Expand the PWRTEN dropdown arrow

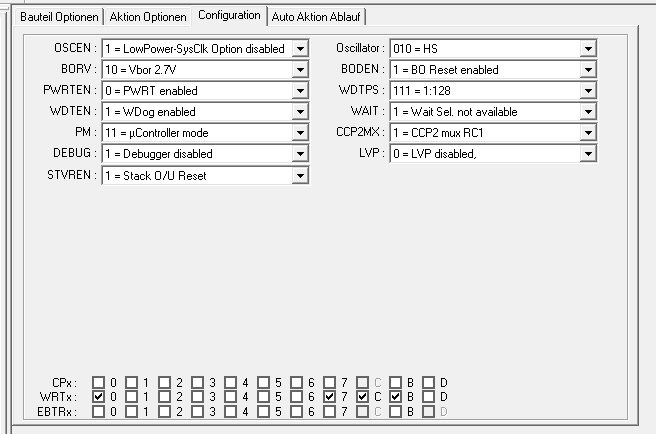click(300, 90)
